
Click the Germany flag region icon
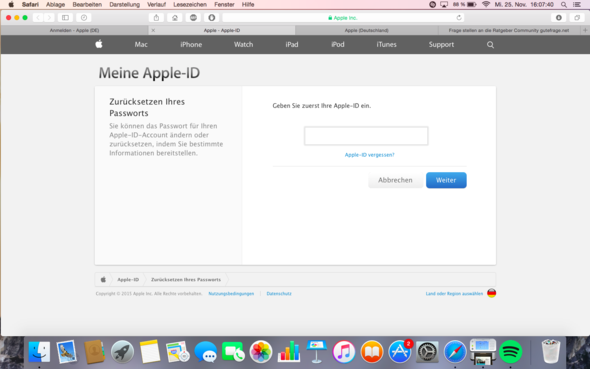coord(491,293)
